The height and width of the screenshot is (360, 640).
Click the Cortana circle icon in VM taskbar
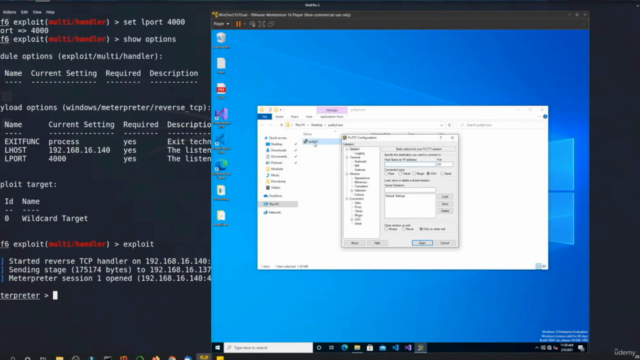point(319,348)
